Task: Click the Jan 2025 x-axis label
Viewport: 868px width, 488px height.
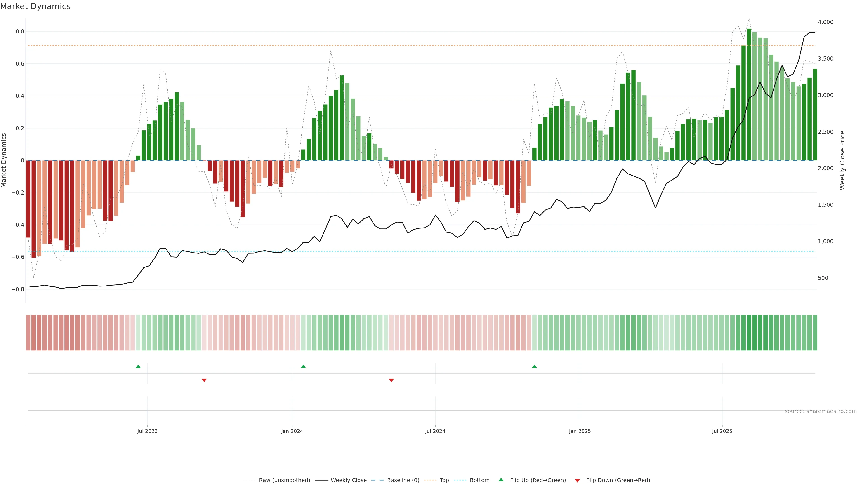Action: pos(580,431)
